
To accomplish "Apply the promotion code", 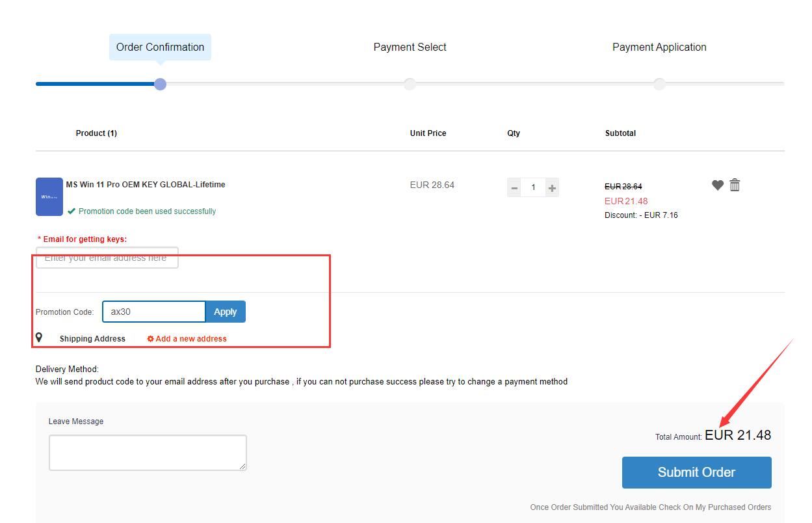I will [x=226, y=312].
